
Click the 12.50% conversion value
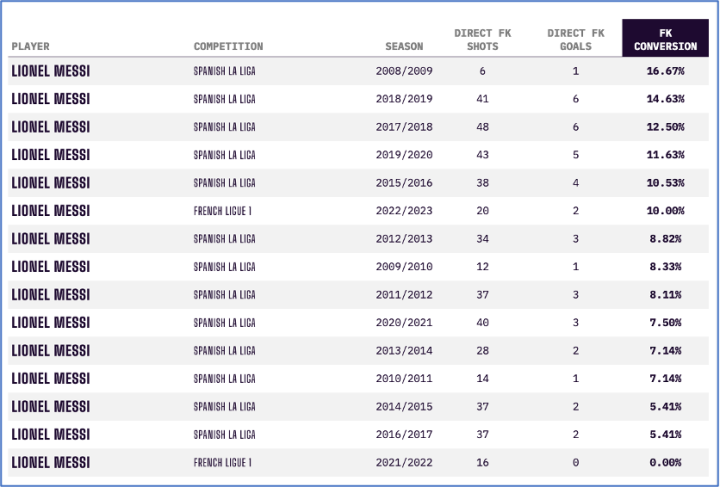click(x=665, y=127)
